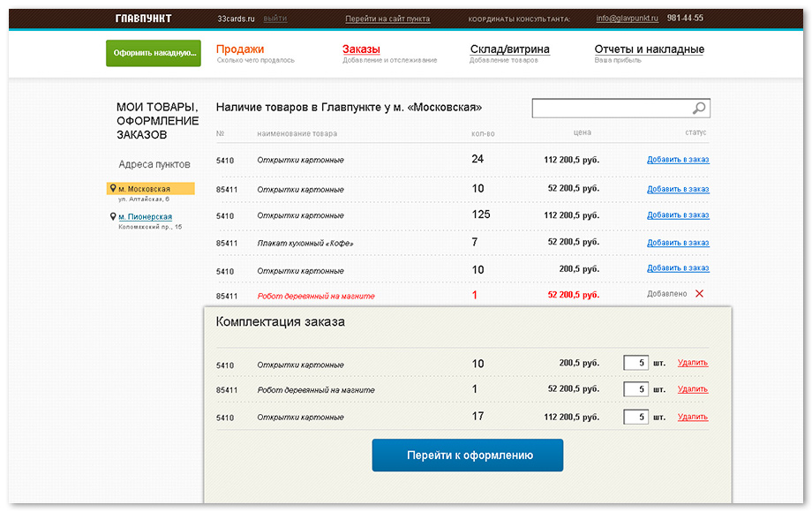This screenshot has width=812, height=512.
Task: Click the red 52 200,5 руб. price
Action: tap(574, 295)
